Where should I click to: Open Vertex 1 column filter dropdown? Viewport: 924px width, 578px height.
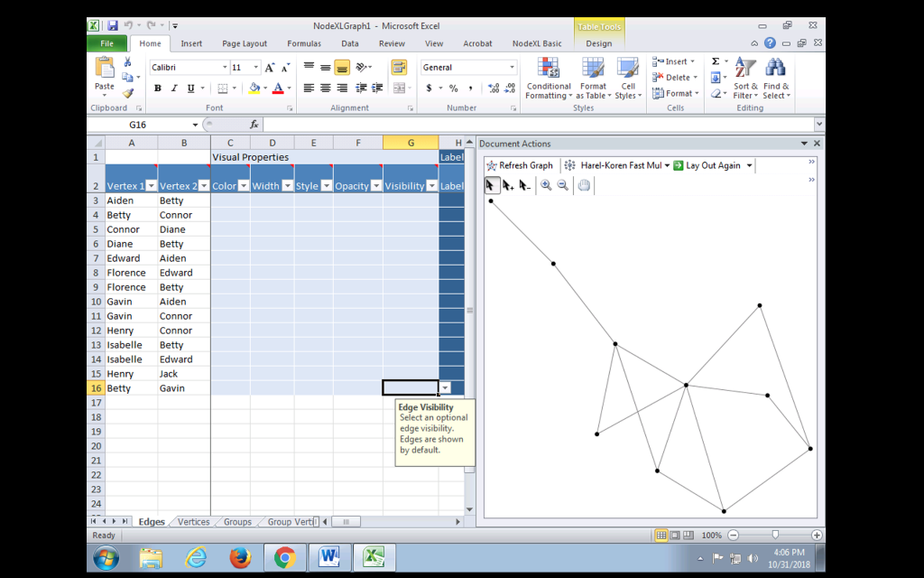click(x=151, y=186)
